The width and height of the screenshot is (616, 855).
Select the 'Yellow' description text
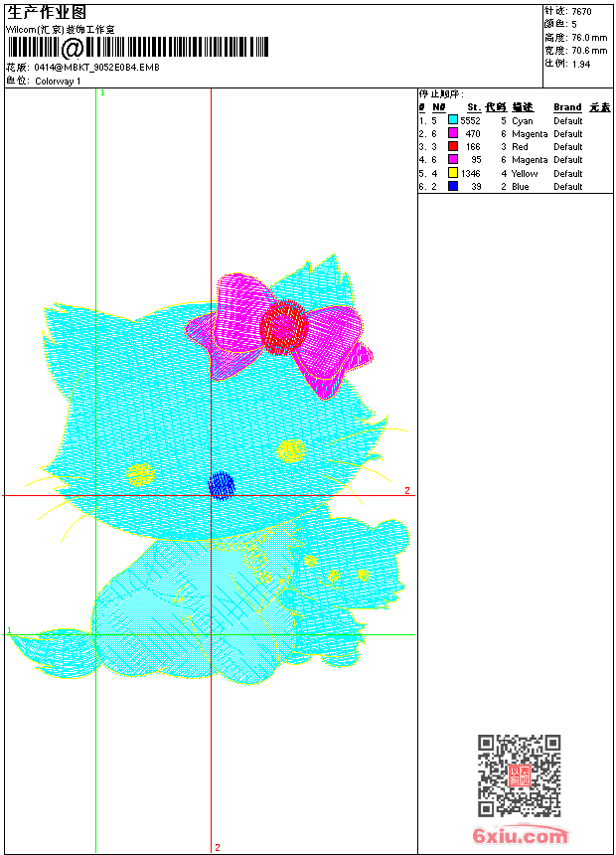[x=525, y=173]
